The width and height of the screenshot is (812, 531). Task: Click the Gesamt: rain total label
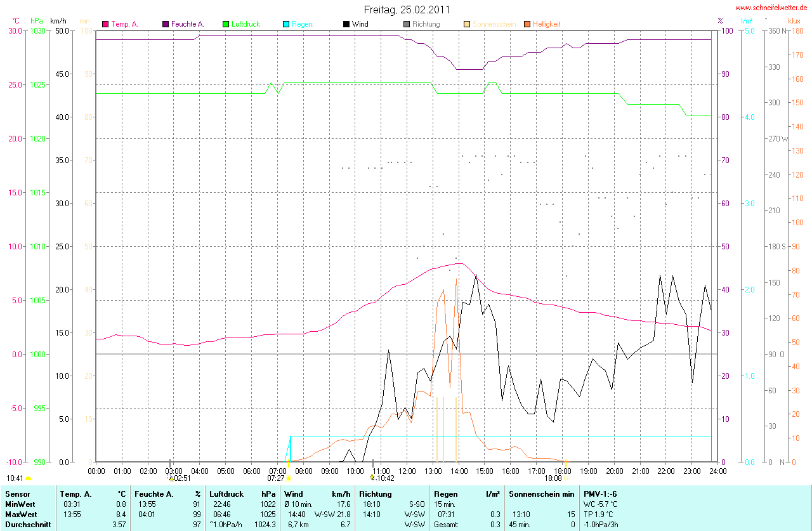click(x=447, y=525)
